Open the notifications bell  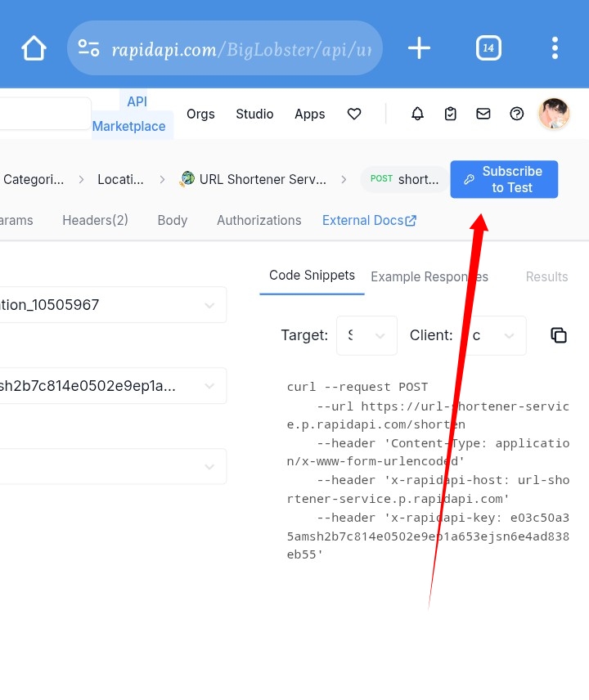(417, 114)
